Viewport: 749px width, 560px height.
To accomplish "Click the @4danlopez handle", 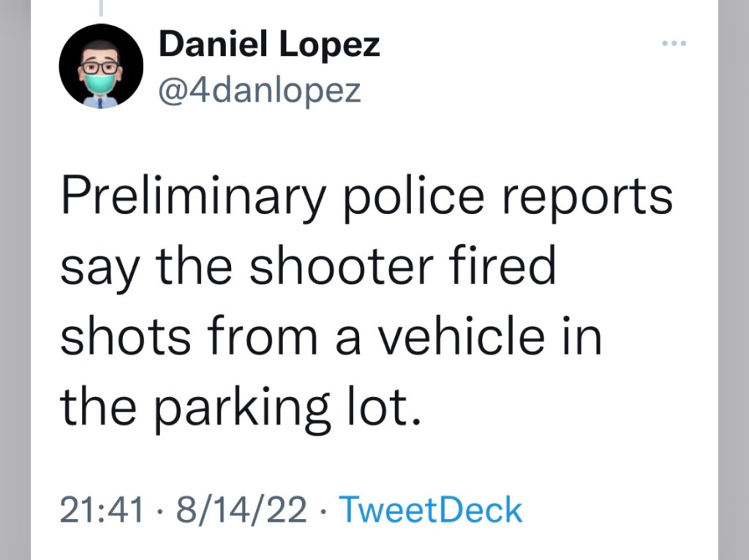I will pyautogui.click(x=260, y=91).
